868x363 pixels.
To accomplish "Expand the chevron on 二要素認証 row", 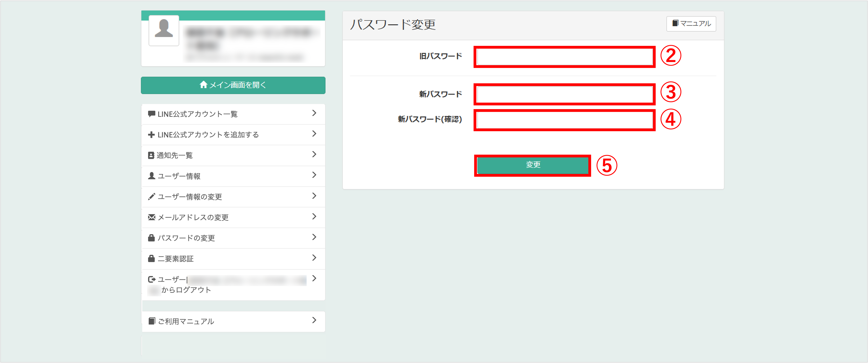I will tap(314, 258).
